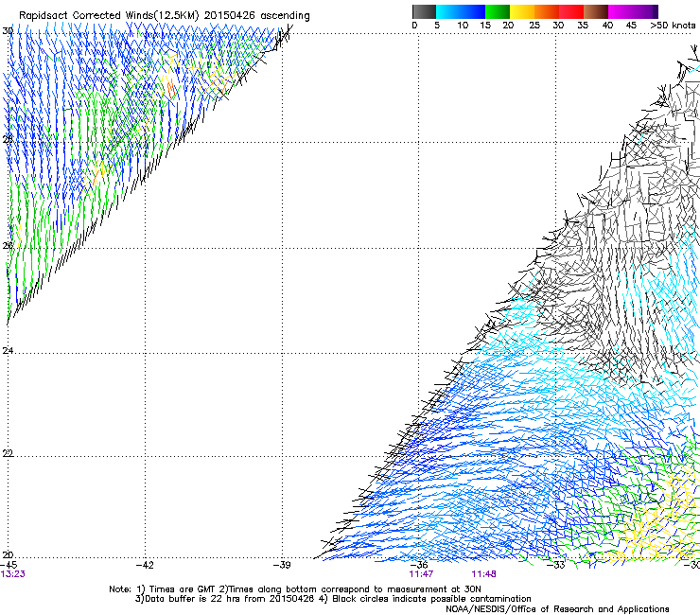700x615 pixels.
Task: Click the note 'Data buffer is 22 hrs'
Action: pyautogui.click(x=192, y=599)
